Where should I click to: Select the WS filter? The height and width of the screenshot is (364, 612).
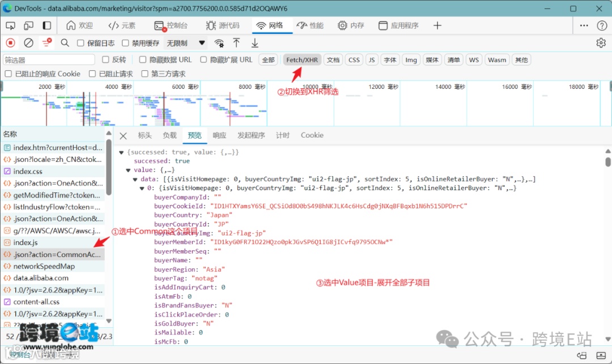pyautogui.click(x=474, y=60)
